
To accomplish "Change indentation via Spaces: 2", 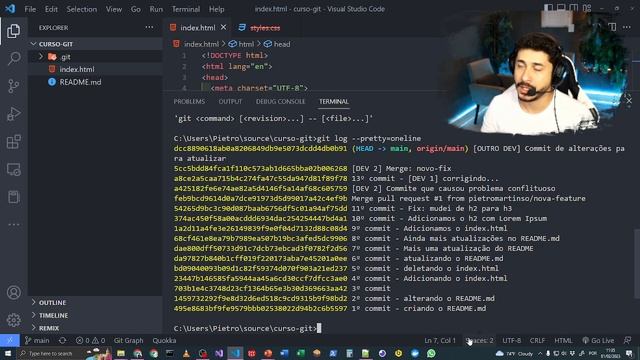I will coord(479,340).
